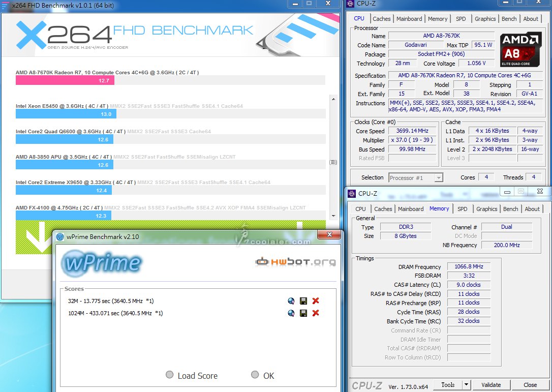Image resolution: width=552 pixels, height=392 pixels.
Task: Open Bench tab in top CPU-Z window
Action: pyautogui.click(x=509, y=19)
